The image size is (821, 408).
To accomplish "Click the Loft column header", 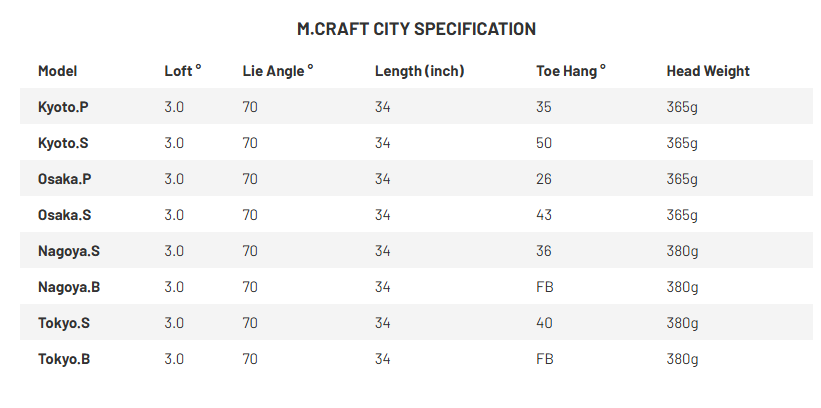I will click(x=183, y=71).
